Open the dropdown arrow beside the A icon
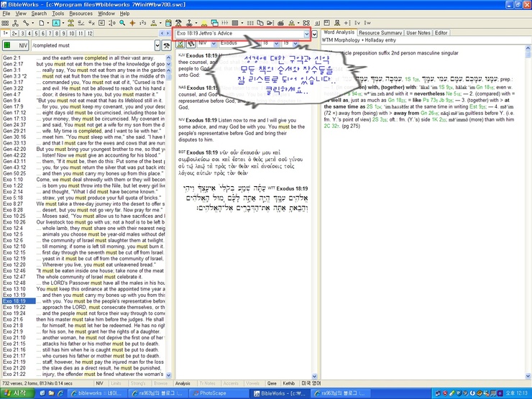Screen dimensions: 532x399 63,23
